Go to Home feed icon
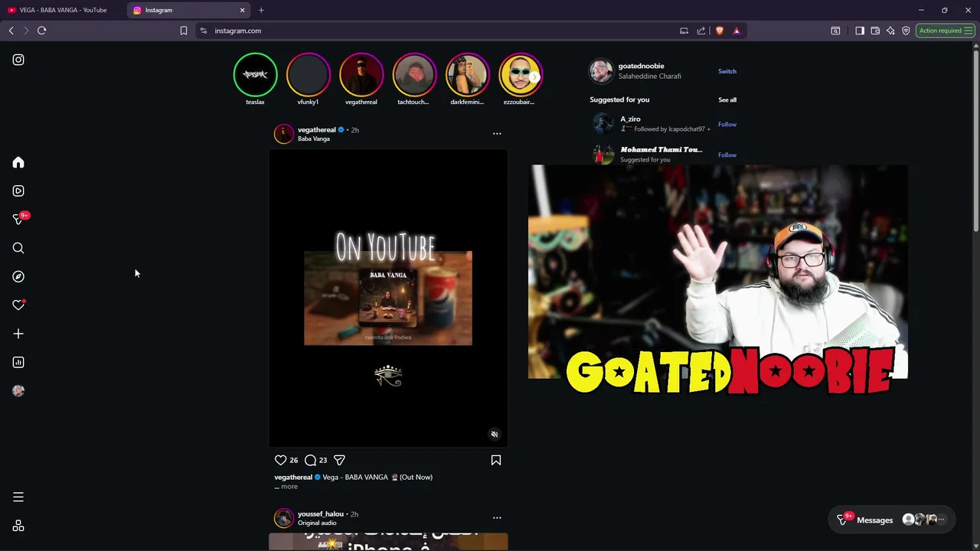980x551 pixels. [18, 162]
